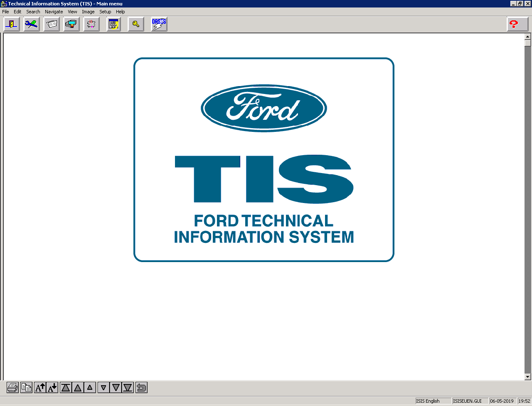Copy with the duplicate pages icon
The image size is (532, 406).
(26, 388)
